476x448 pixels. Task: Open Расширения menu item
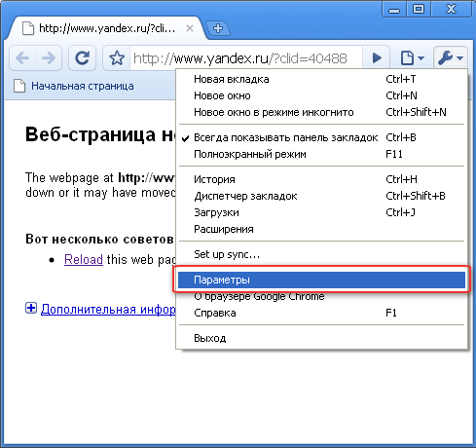pyautogui.click(x=321, y=229)
